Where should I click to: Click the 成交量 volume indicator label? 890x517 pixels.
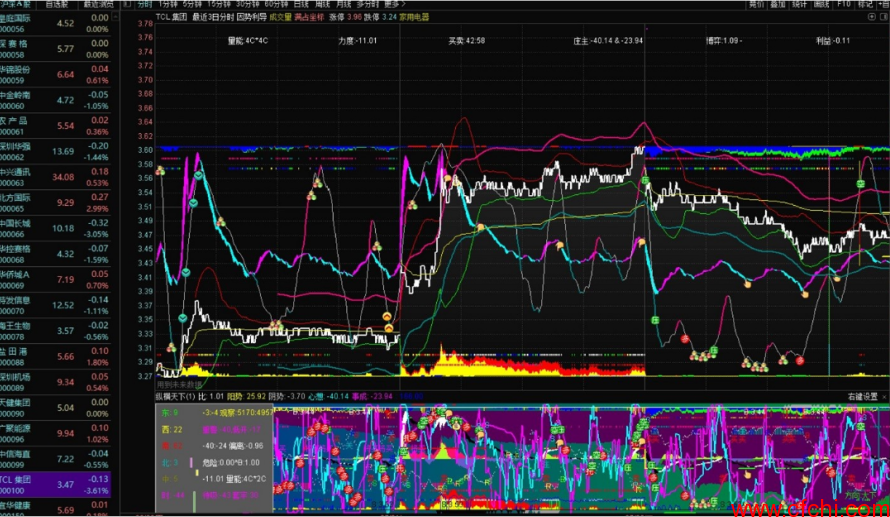(278, 17)
